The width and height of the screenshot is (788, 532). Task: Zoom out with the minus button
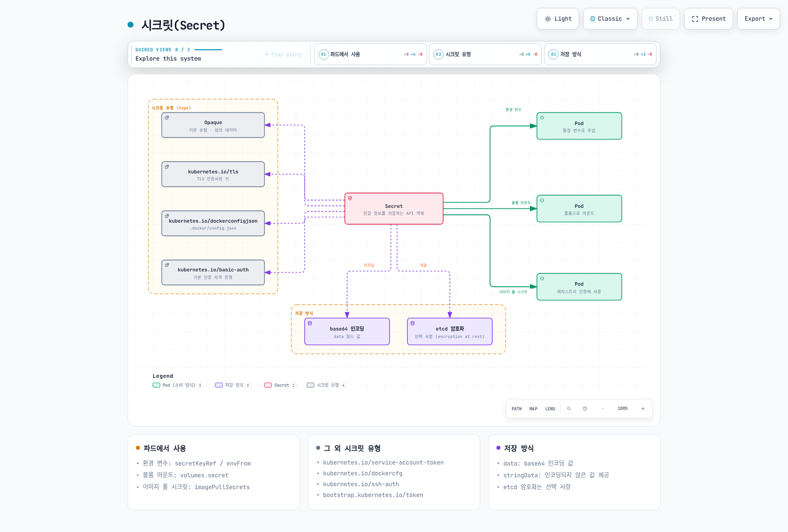(602, 409)
